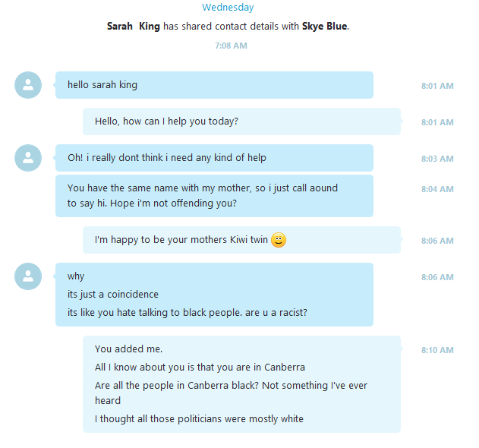
Task: Select the "Hello, how can I help you today?" reply
Action: pos(241,121)
